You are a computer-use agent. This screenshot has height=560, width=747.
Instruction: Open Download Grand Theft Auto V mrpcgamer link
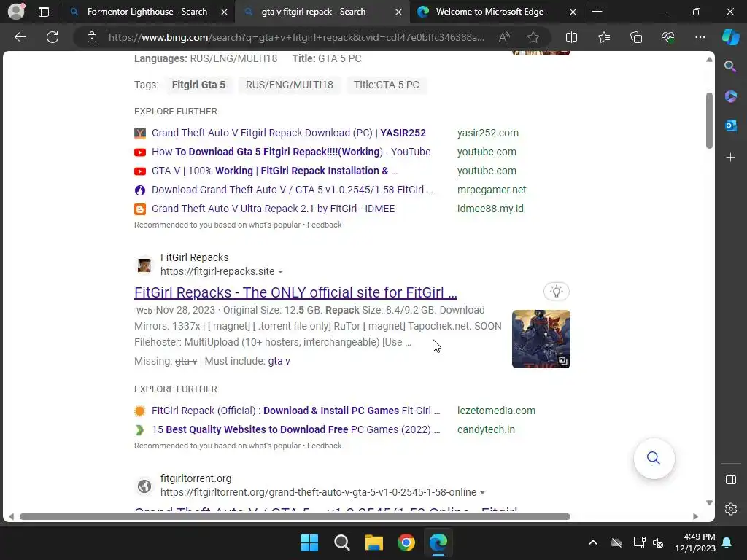click(293, 190)
